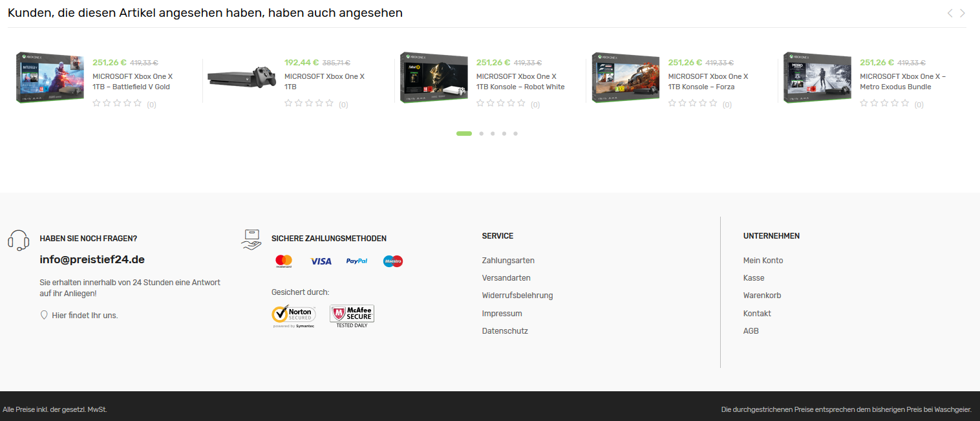Open Versandarten service link

coord(506,278)
